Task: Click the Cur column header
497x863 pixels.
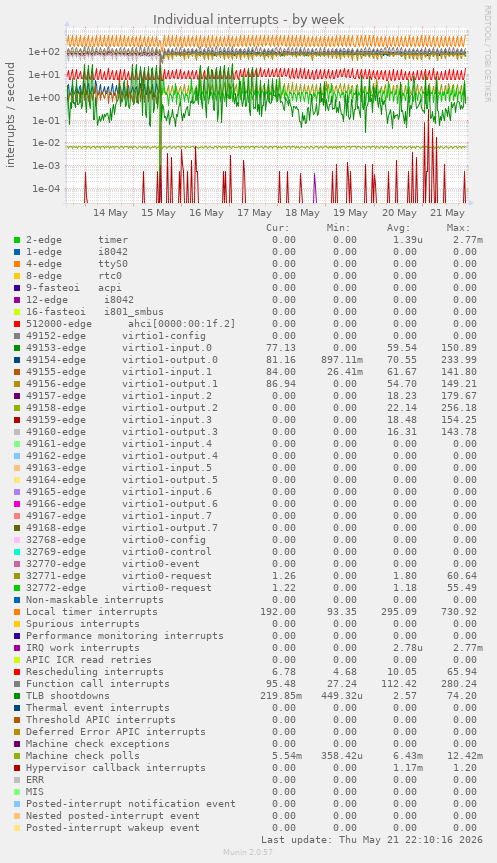Action: tap(278, 228)
